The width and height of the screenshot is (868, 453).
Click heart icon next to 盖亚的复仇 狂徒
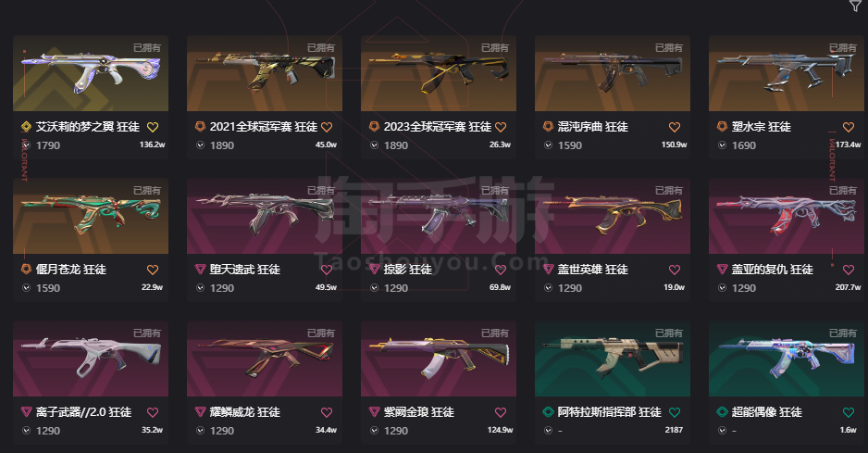click(x=849, y=270)
